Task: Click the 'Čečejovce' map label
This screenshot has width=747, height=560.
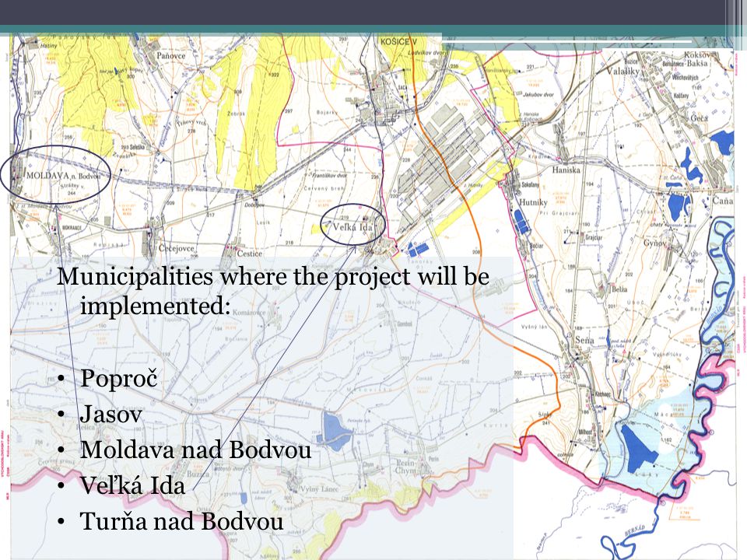Action: tap(177, 249)
